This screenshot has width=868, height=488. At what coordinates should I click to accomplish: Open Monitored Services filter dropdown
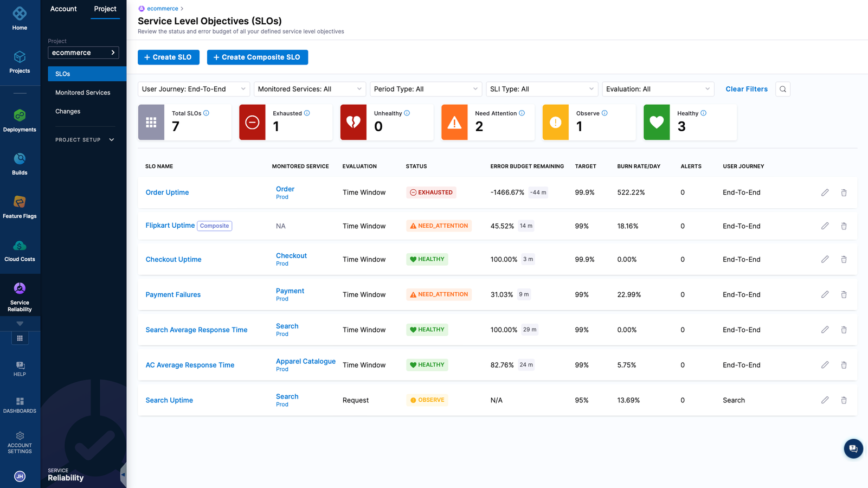[x=310, y=89]
